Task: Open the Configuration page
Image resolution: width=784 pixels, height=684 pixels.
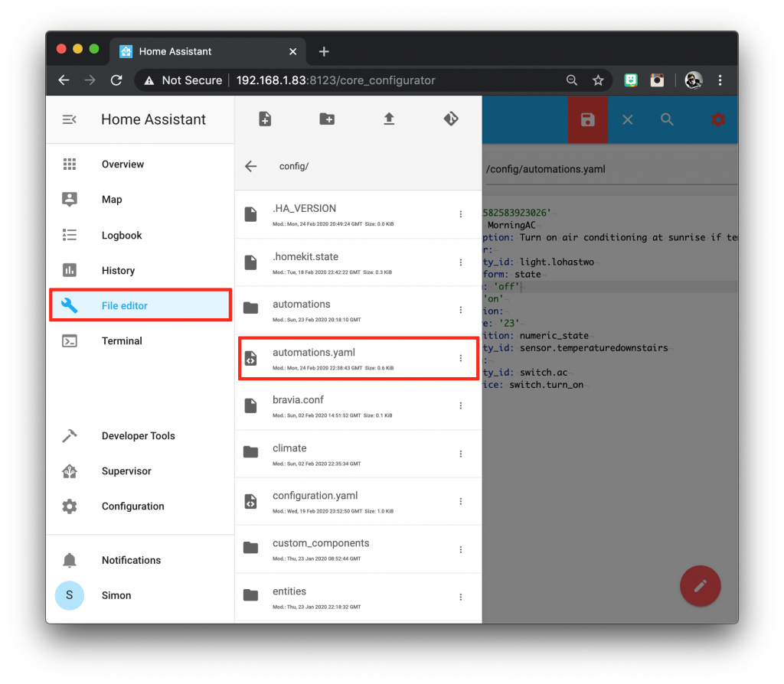Action: (140, 506)
